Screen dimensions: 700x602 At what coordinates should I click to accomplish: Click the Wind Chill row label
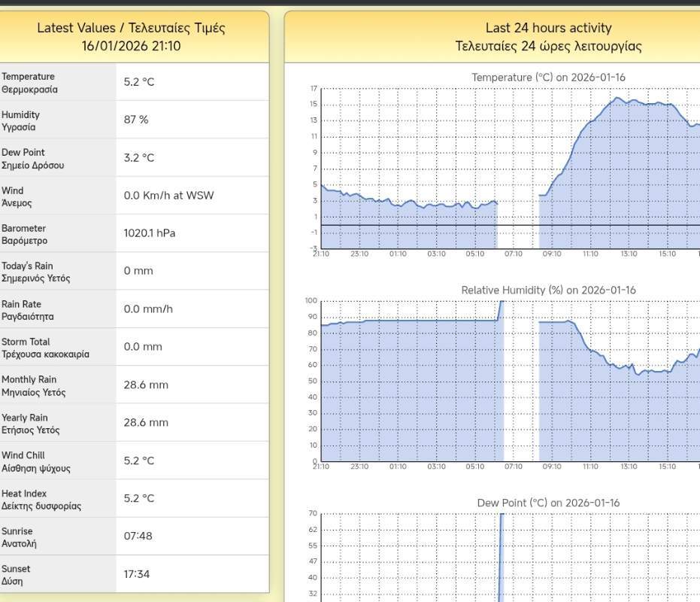click(35, 462)
